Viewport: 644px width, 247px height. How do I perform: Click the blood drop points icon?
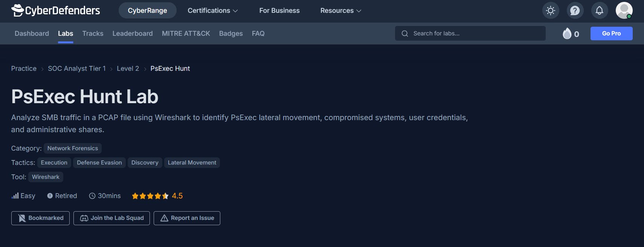(567, 34)
